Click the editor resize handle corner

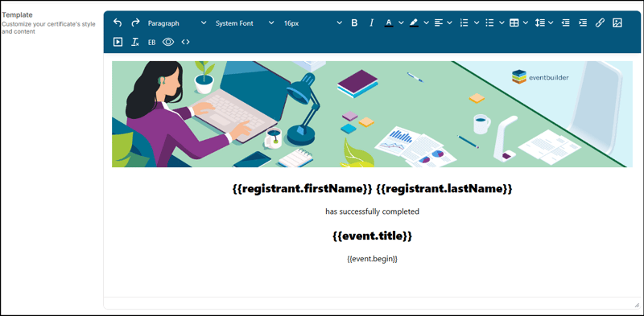point(637,305)
